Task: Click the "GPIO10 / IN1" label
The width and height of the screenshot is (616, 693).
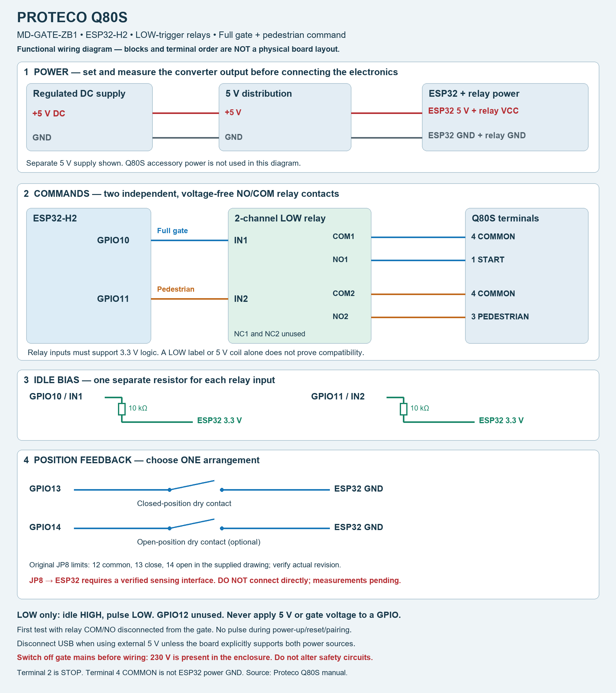Action: [x=56, y=397]
